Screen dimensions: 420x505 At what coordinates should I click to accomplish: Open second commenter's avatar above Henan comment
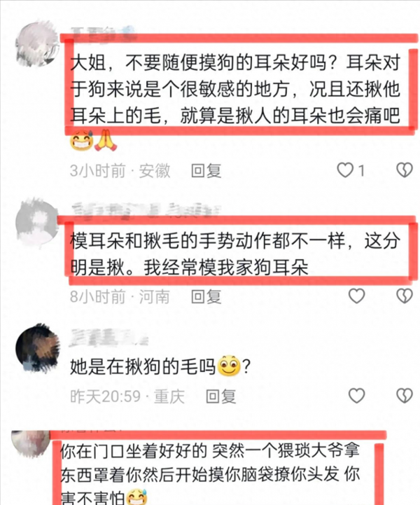point(37,221)
